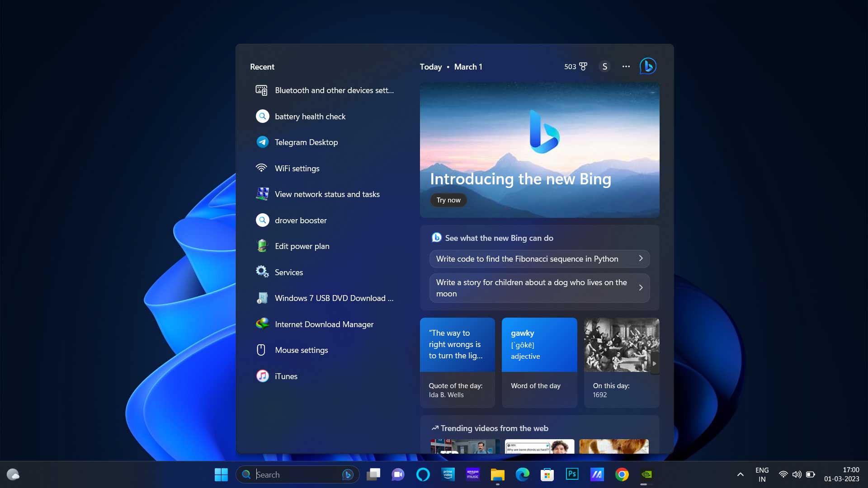
Task: Open the clock and date 17:00 01-03-2023
Action: pos(842,474)
